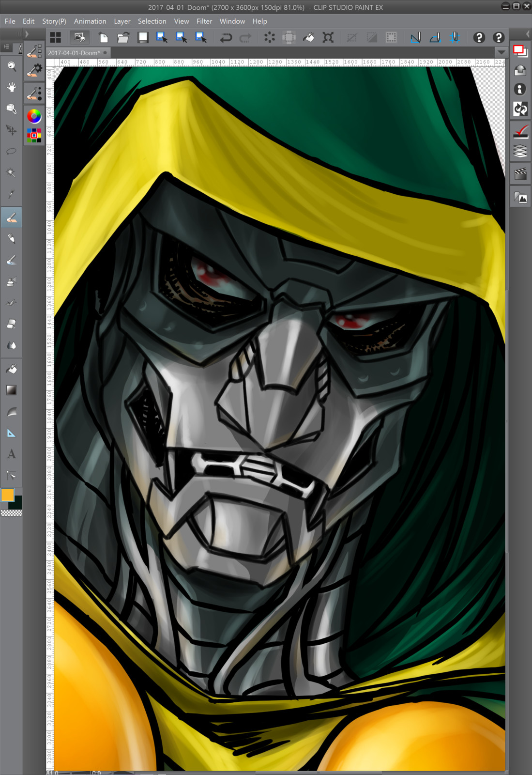Screen dimensions: 532x775
Task: Select the Correct line tool
Action: [12, 476]
